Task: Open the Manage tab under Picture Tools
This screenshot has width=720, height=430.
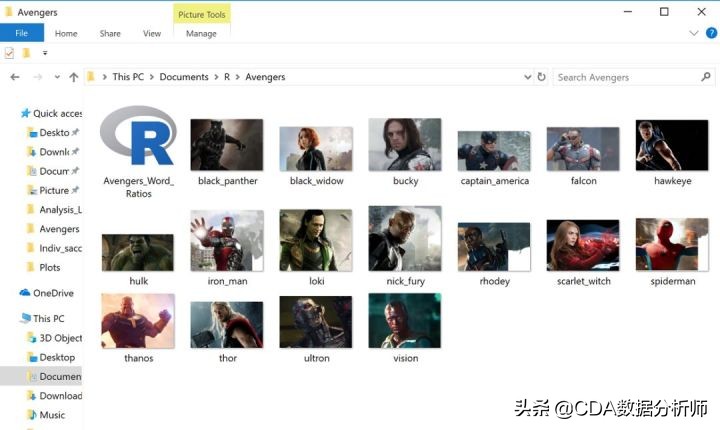Action: [x=201, y=34]
